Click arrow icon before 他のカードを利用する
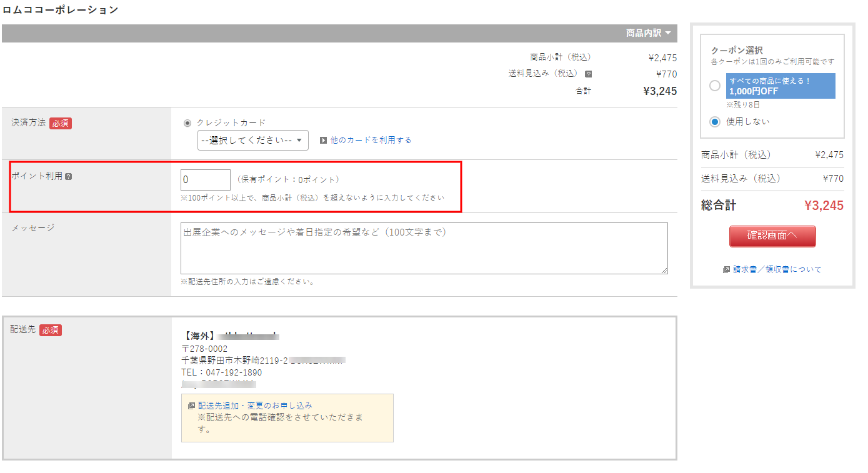This screenshot has width=868, height=473. point(323,141)
